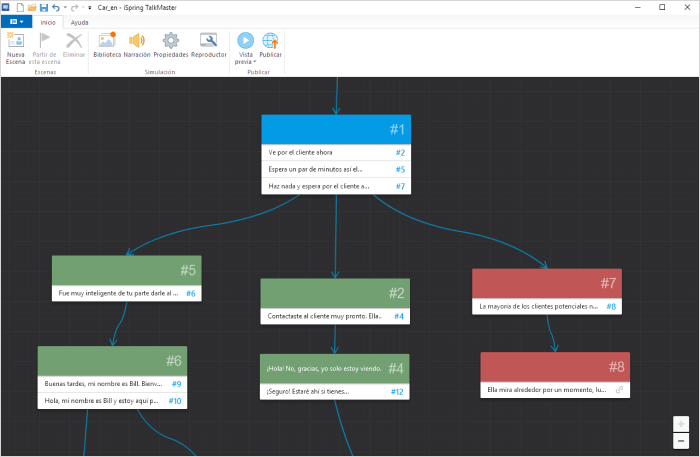Click the #12 link in scene #4

click(x=397, y=391)
